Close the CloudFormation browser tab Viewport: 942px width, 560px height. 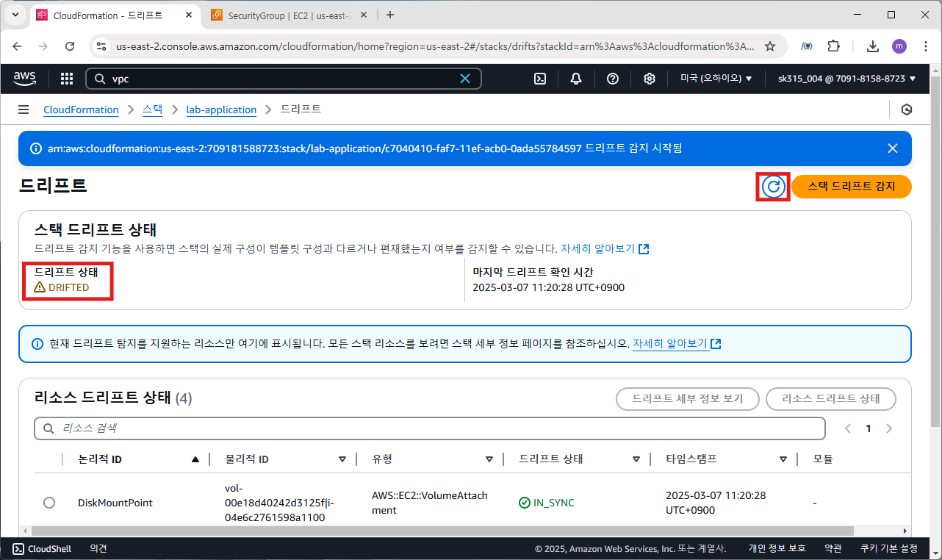[189, 15]
